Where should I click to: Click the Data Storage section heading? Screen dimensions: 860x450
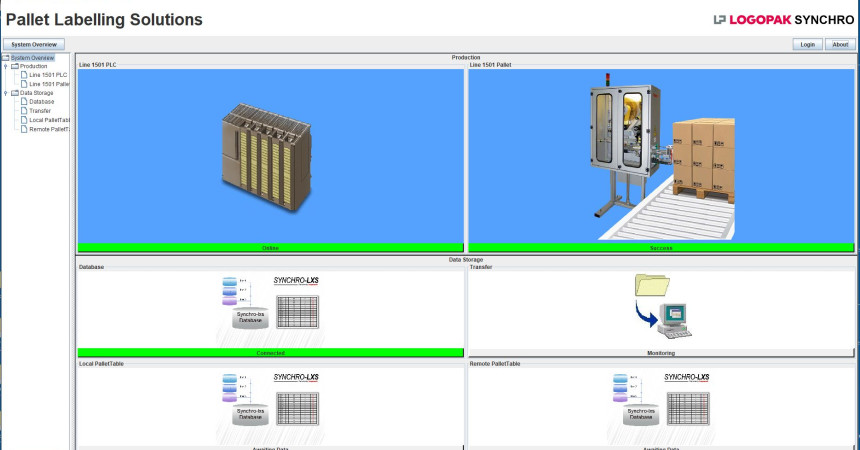(466, 260)
